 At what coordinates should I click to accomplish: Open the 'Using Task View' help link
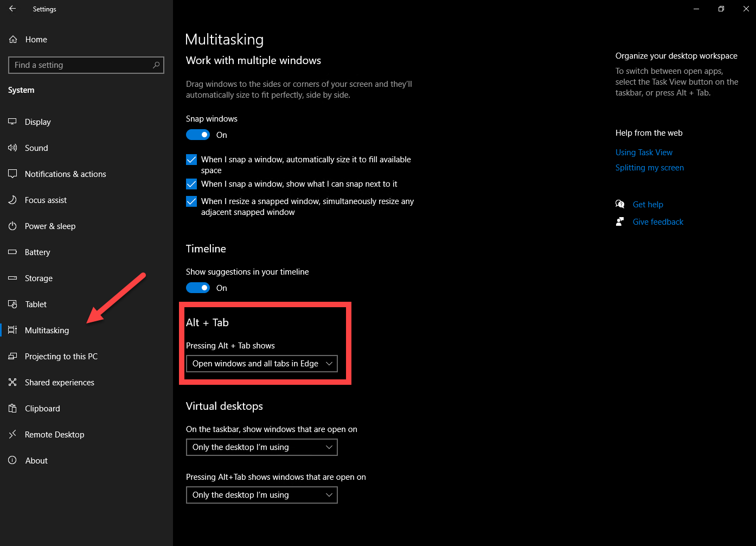pos(644,153)
